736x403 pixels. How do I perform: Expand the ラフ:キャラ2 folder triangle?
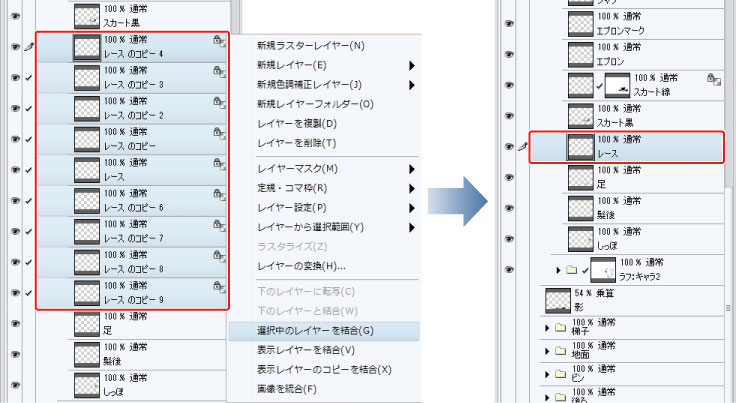(x=558, y=270)
